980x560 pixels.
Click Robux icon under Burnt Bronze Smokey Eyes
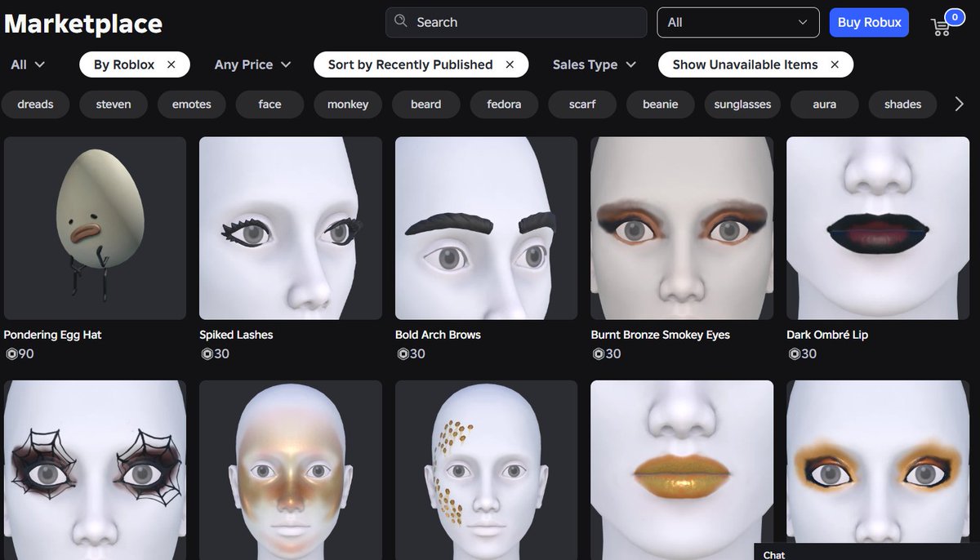pyautogui.click(x=599, y=354)
